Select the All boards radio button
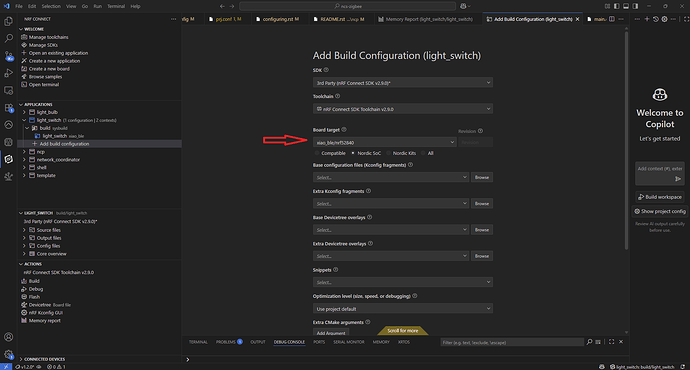The width and height of the screenshot is (690, 370). coord(423,153)
